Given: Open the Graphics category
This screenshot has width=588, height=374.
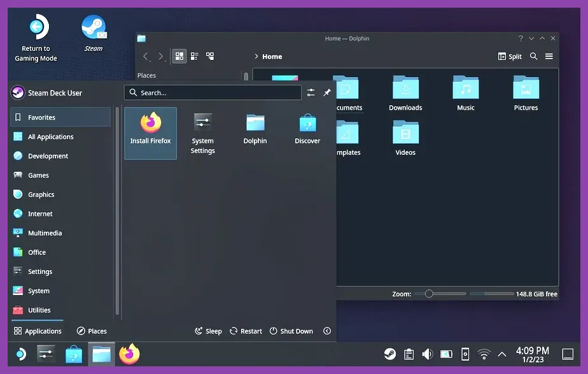Looking at the screenshot, I should click(60, 194).
